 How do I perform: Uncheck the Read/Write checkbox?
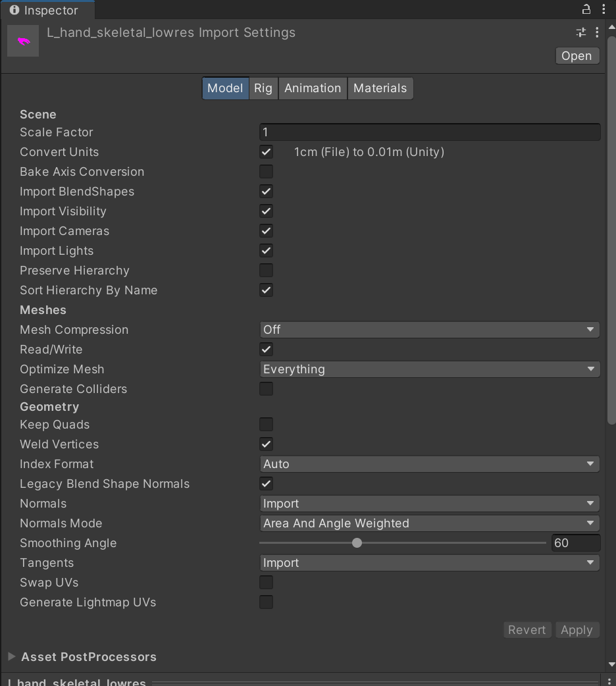266,349
